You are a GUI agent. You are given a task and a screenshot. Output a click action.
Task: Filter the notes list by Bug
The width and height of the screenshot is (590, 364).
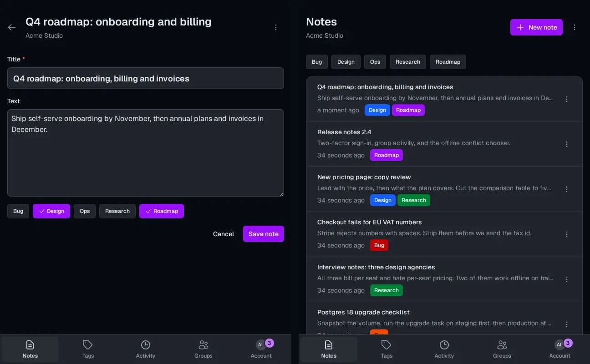pos(317,62)
